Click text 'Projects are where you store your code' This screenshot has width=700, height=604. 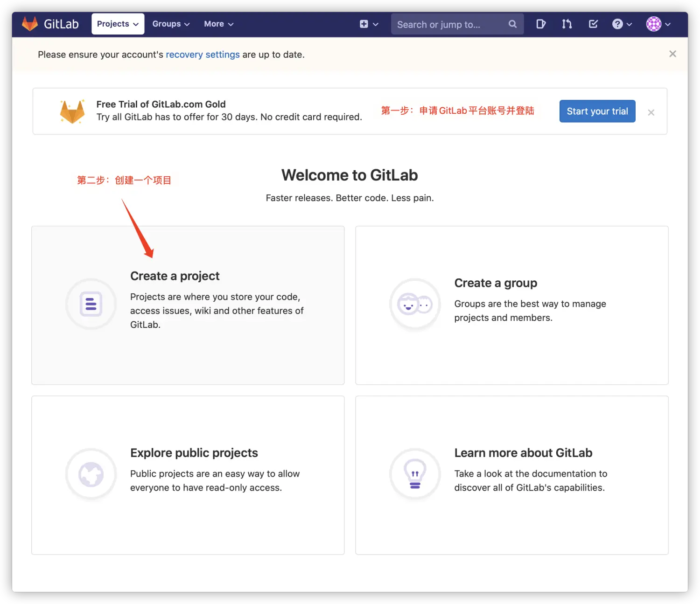215,297
